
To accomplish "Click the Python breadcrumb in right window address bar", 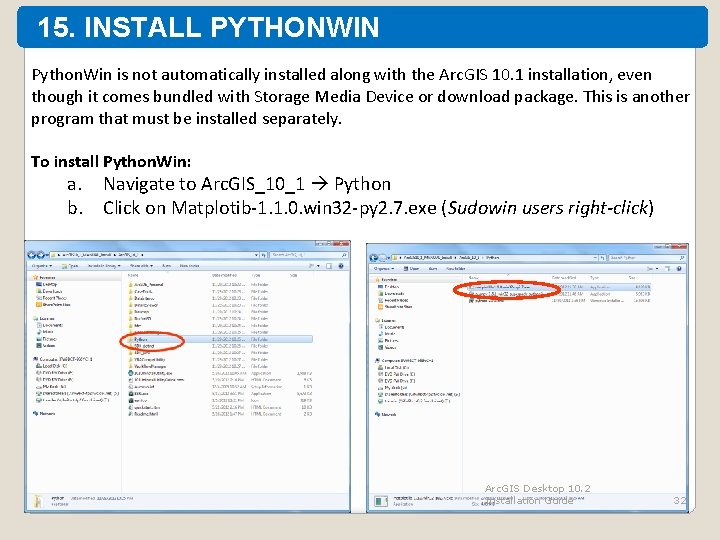I will (x=492, y=258).
